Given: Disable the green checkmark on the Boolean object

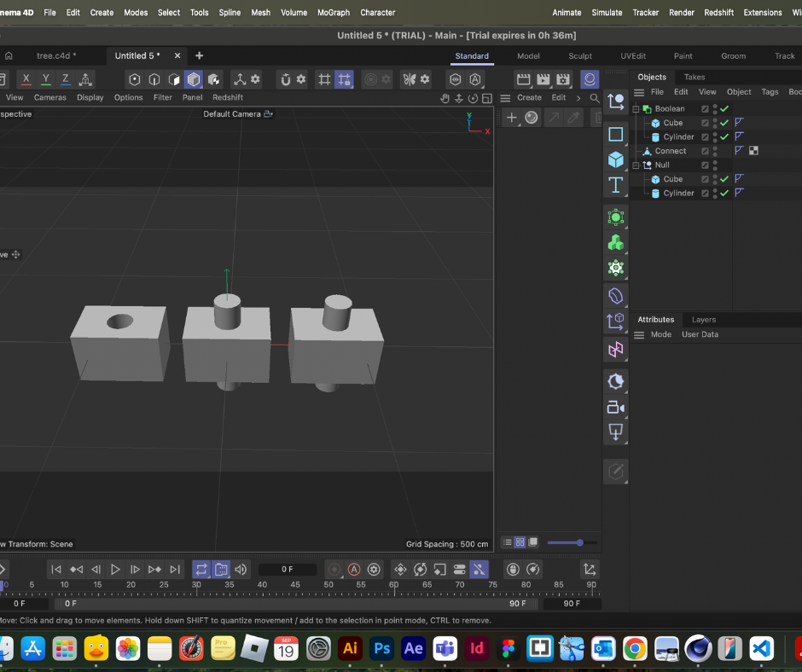Looking at the screenshot, I should point(724,108).
